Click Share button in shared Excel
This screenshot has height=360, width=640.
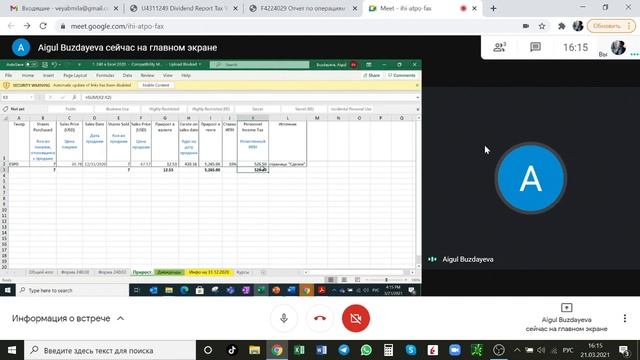[x=371, y=76]
